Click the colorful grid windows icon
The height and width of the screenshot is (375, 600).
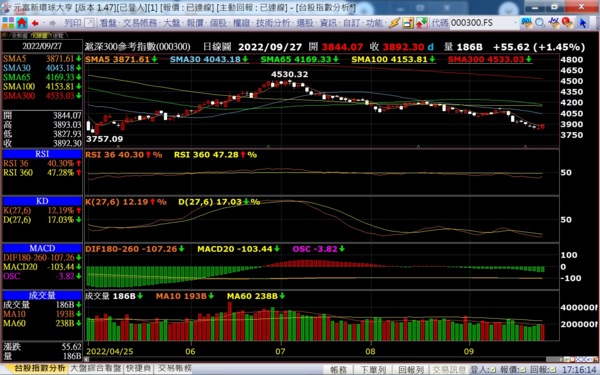8,23
